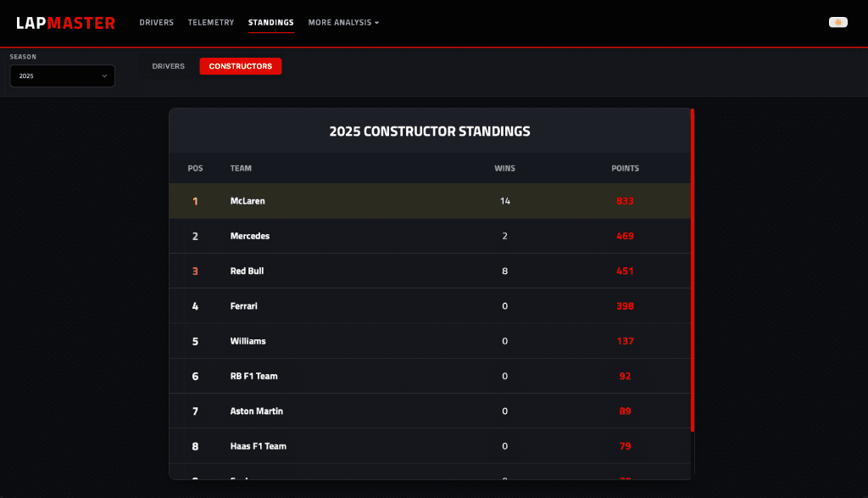Expand the chevron on the season picker
The image size is (868, 498).
(x=105, y=76)
